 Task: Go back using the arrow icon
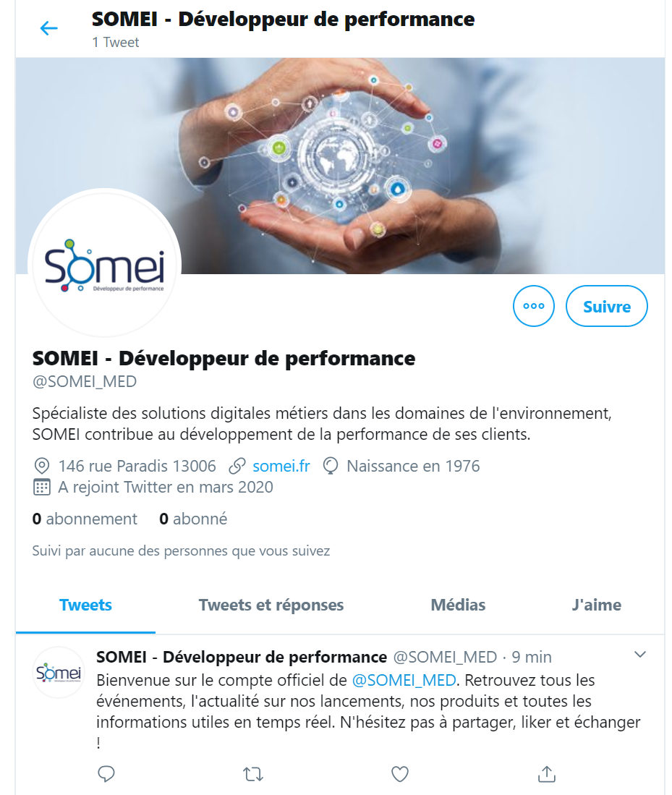[48, 28]
